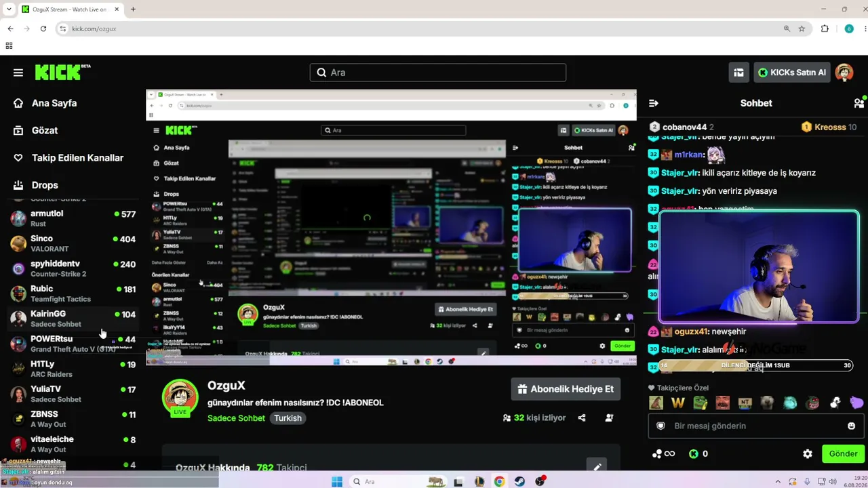Open a new browser tab
The height and width of the screenshot is (488, 868).
[x=133, y=9]
